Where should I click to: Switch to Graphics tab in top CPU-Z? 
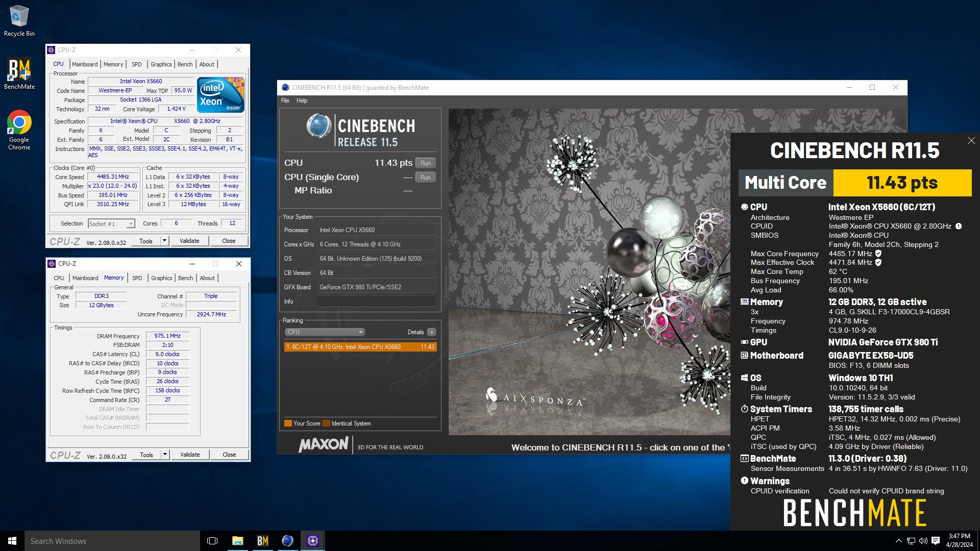(x=161, y=64)
